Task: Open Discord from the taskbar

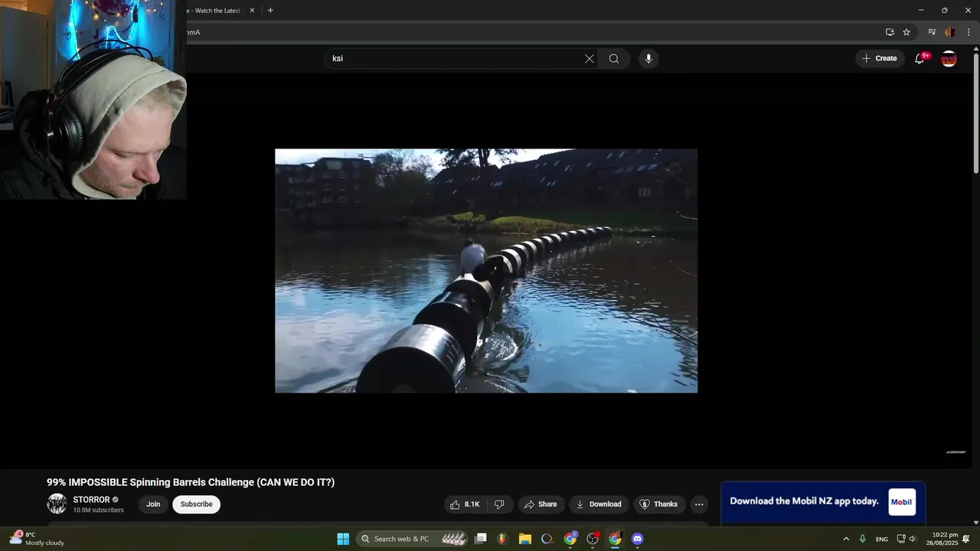Action: (x=637, y=539)
